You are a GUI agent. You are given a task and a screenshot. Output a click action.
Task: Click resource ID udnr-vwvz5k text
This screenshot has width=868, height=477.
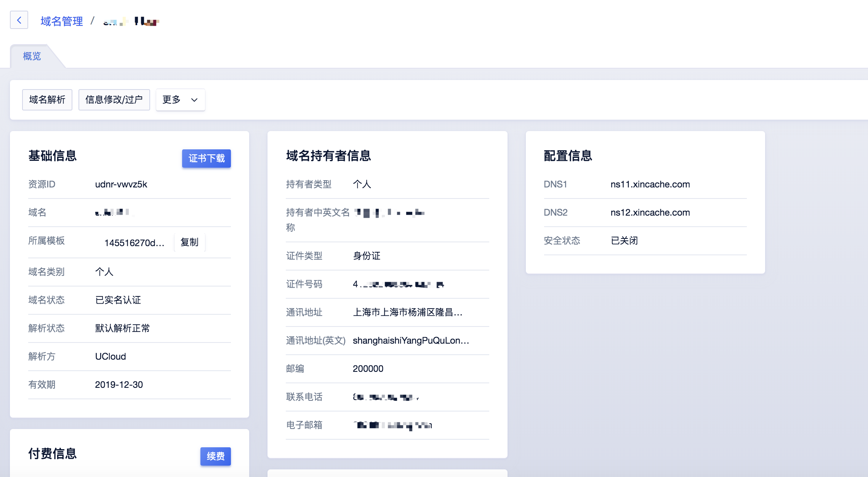click(121, 184)
